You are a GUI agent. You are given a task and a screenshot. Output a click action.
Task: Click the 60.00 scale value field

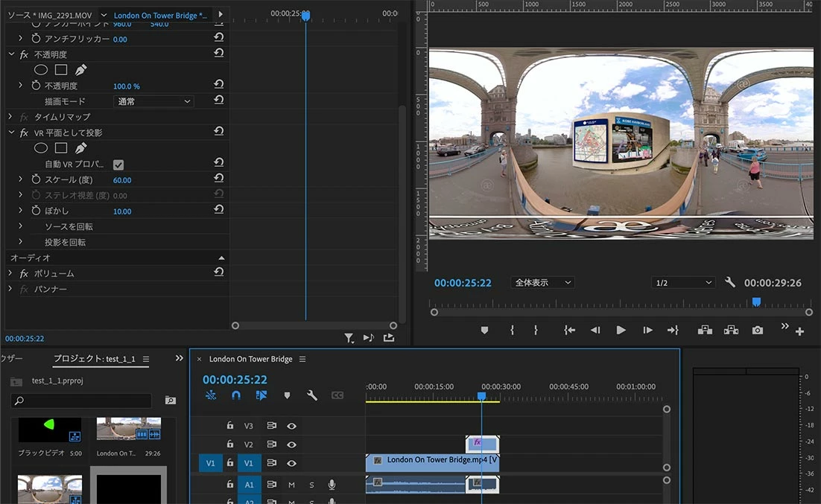[x=122, y=180]
